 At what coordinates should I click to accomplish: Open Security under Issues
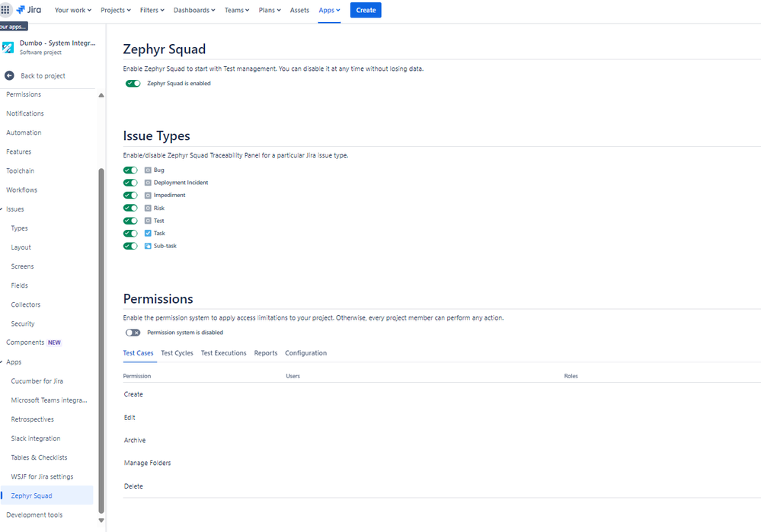[x=23, y=324]
